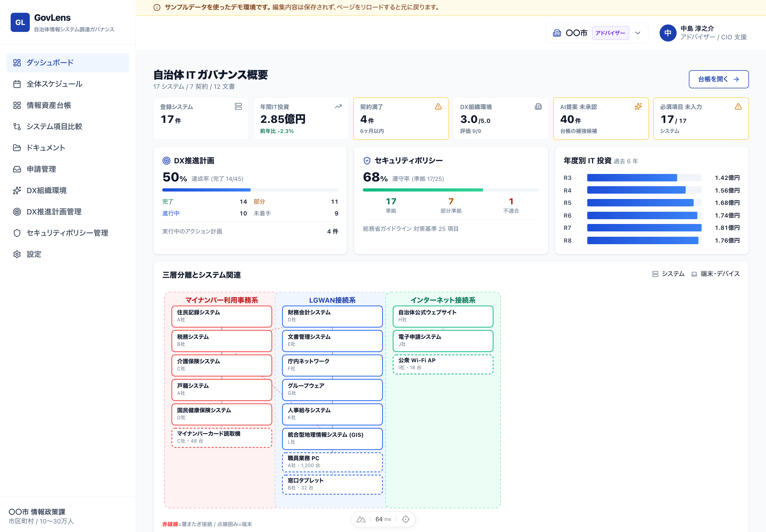766x532 pixels.
Task: Select システム項目比較 in sidebar
Action: point(68,126)
